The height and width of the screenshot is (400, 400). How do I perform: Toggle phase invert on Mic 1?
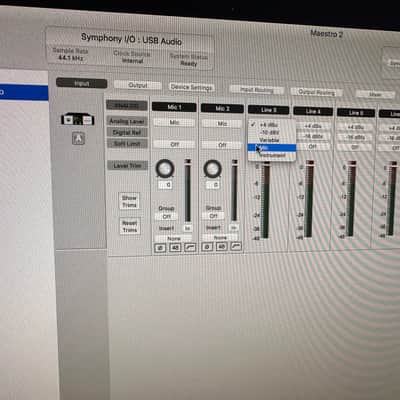click(x=160, y=247)
